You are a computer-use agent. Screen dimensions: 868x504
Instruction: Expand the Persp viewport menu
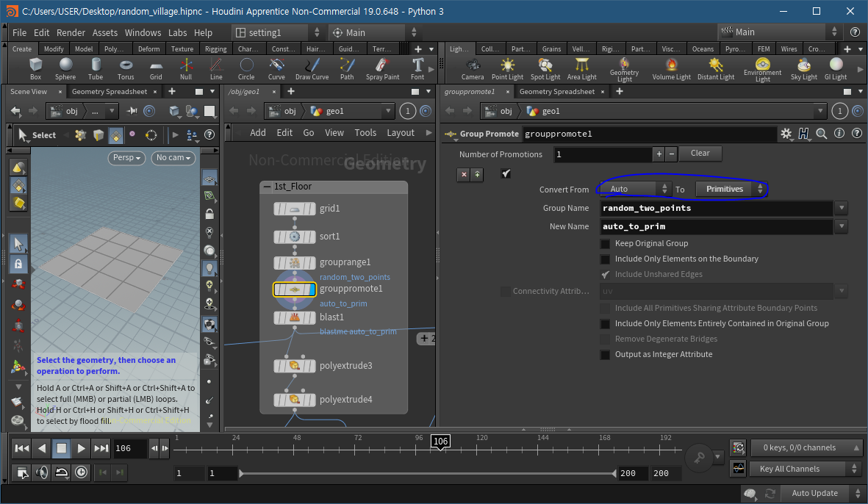127,157
